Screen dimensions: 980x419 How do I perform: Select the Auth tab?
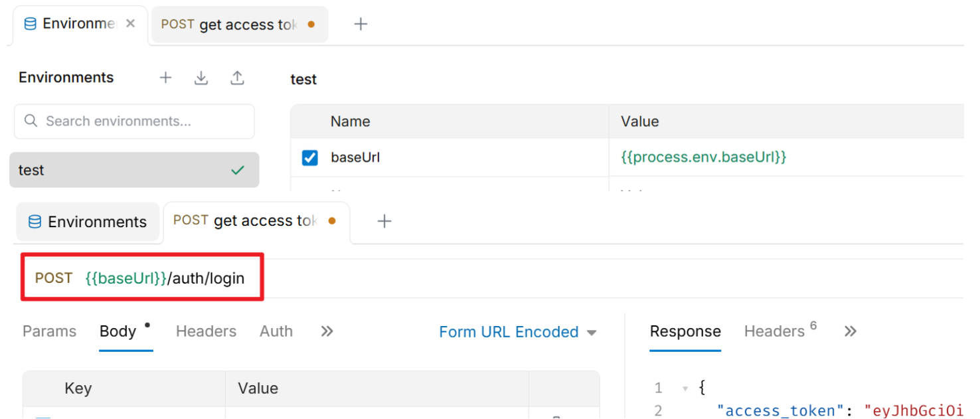[x=276, y=331]
